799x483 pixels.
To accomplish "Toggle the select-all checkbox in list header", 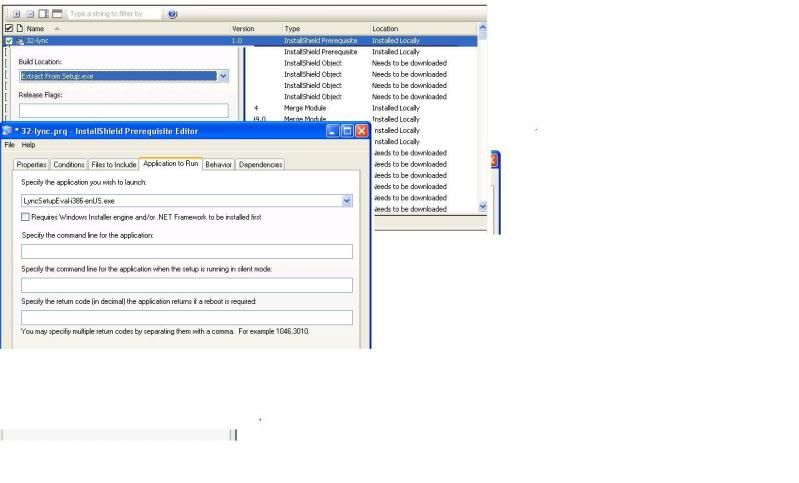I will tap(9, 28).
